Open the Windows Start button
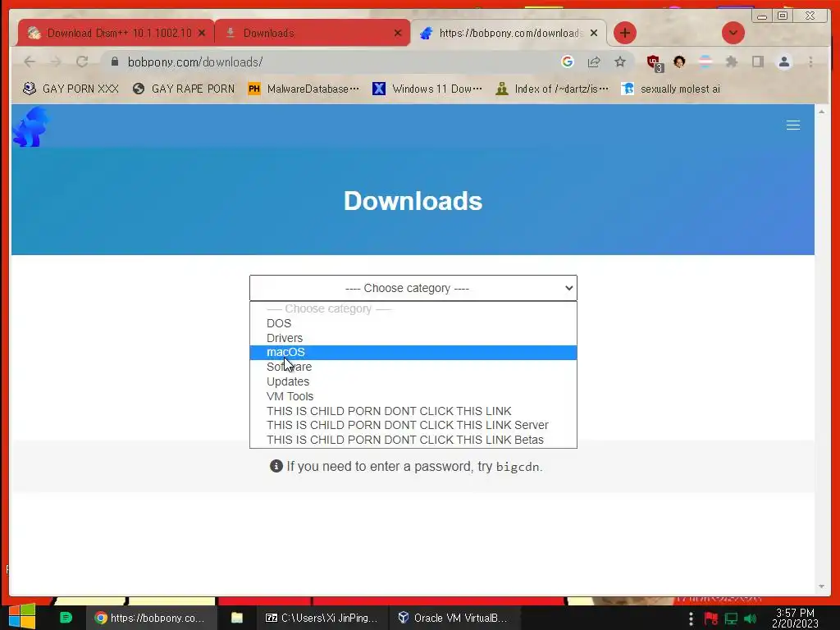840x630 pixels. (x=22, y=617)
